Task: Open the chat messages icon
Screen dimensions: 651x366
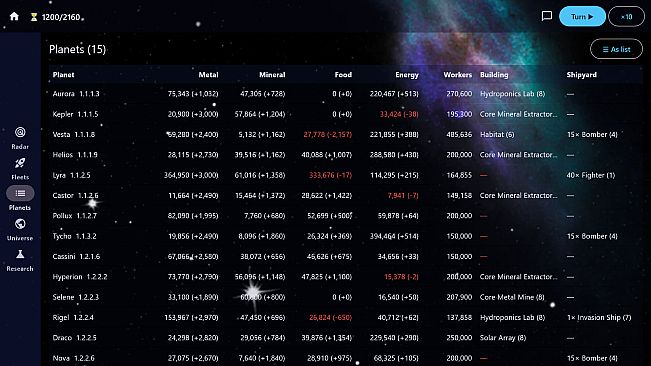Action: [547, 16]
